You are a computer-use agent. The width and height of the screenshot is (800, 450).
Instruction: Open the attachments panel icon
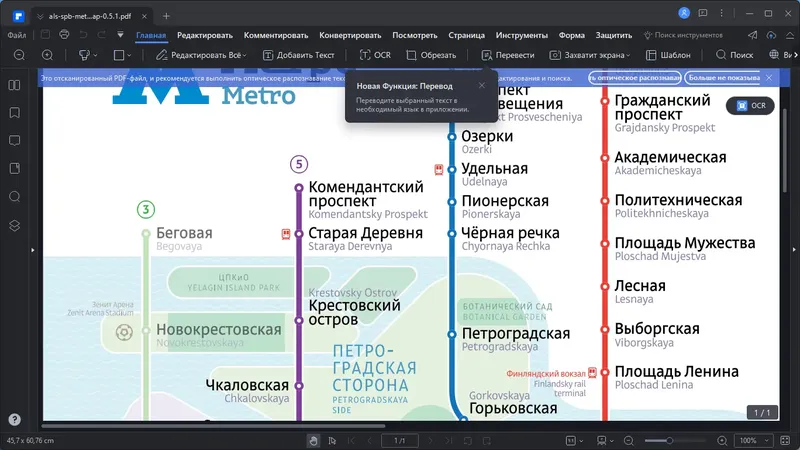click(x=14, y=168)
